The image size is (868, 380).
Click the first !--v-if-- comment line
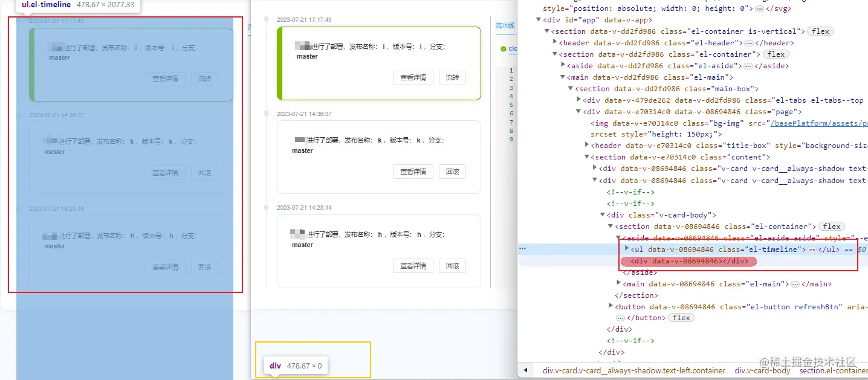[x=630, y=192]
